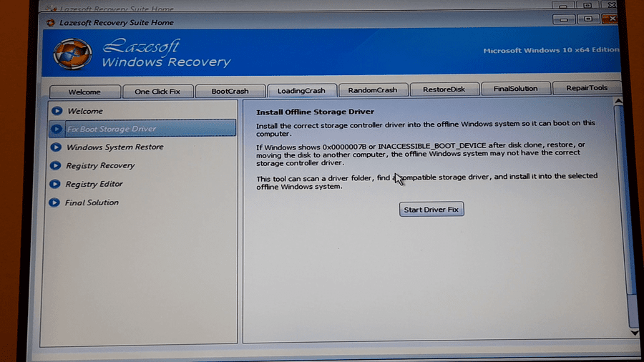Open the RandomCrash tab
Image resolution: width=644 pixels, height=362 pixels.
click(373, 89)
